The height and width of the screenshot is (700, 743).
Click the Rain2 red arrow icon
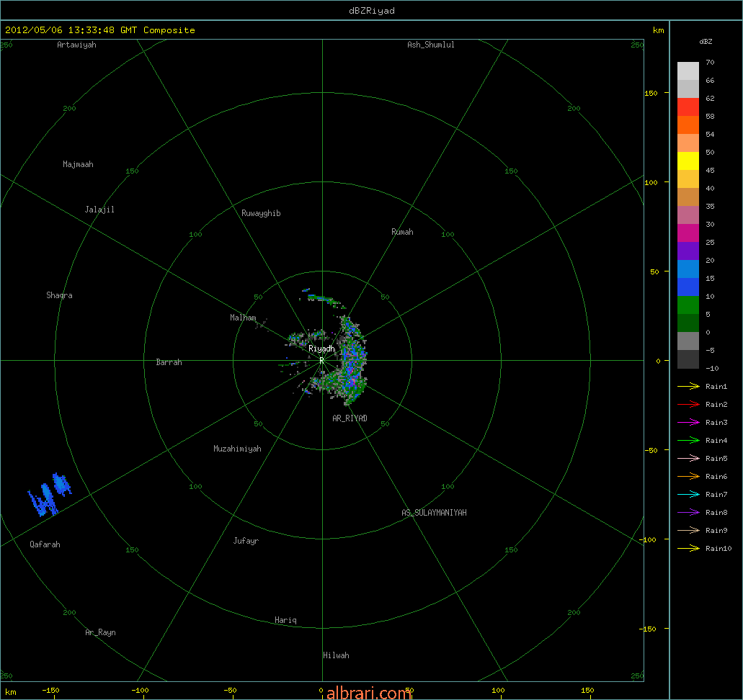pyautogui.click(x=688, y=405)
